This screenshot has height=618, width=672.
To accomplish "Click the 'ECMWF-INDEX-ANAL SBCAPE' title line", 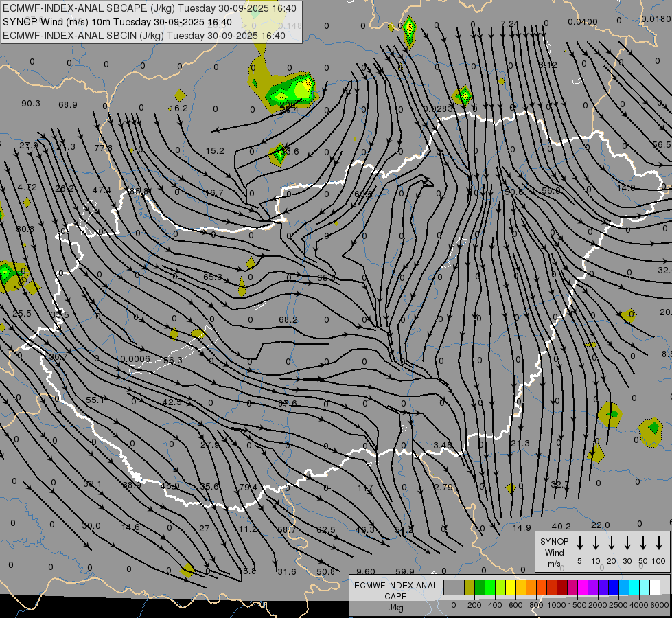I will tap(150, 8).
